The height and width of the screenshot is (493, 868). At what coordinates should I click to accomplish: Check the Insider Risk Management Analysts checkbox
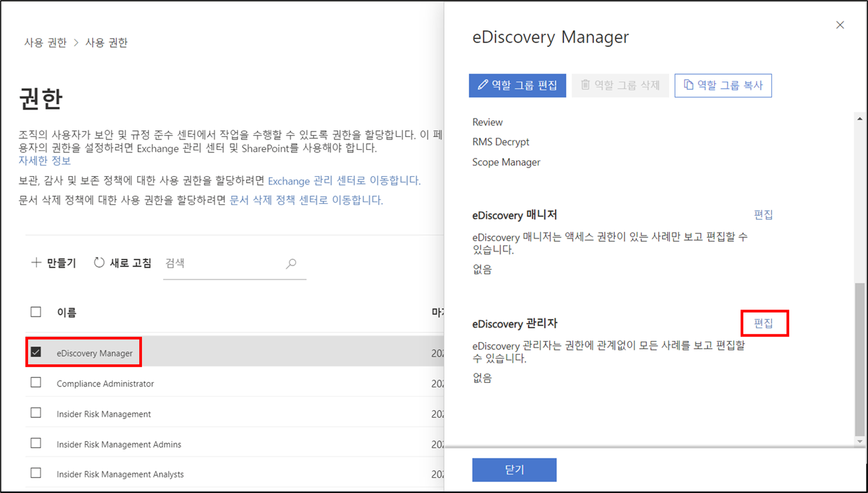[36, 474]
